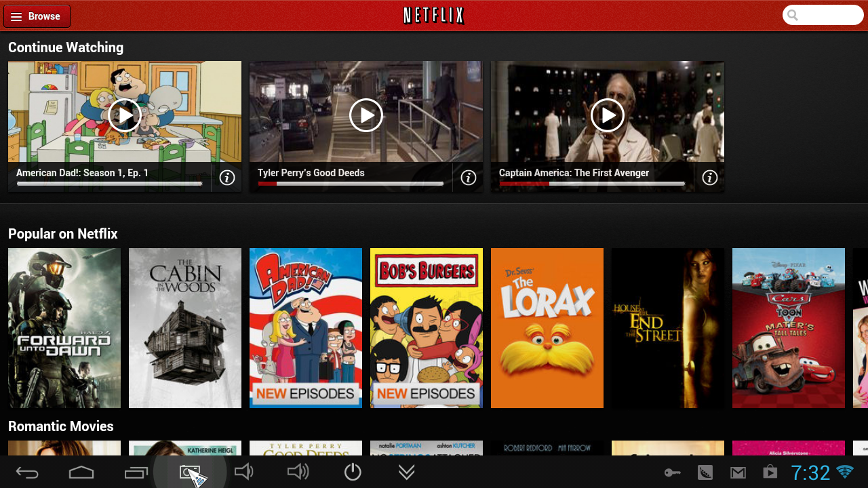Viewport: 868px width, 488px height.
Task: Open the mail notification icon
Action: point(738,472)
